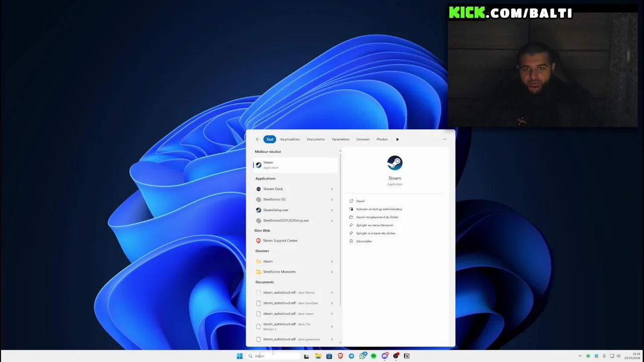Viewport: 644px width, 362px height.
Task: Open Windows Security tray icon
Action: tap(596, 356)
